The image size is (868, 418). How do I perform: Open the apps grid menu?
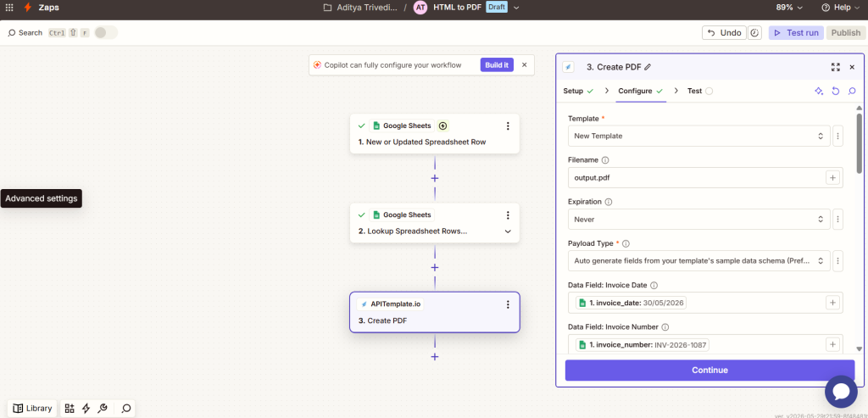pyautogui.click(x=9, y=8)
